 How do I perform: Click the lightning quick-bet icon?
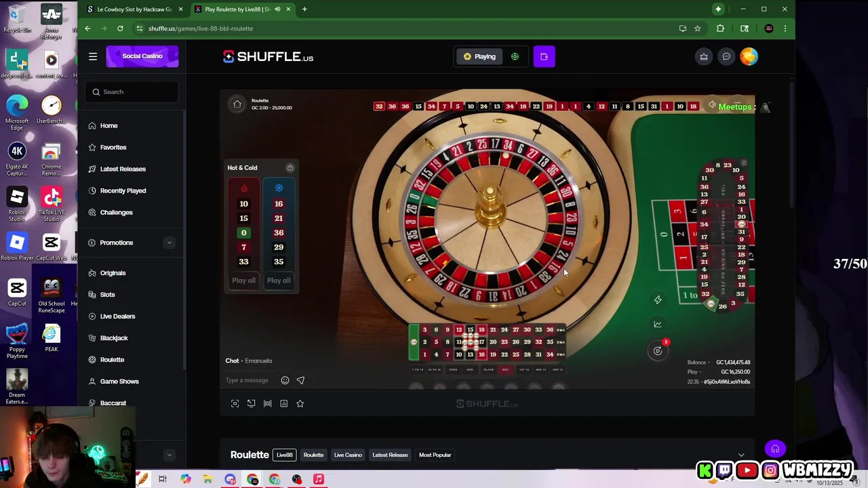coord(657,300)
